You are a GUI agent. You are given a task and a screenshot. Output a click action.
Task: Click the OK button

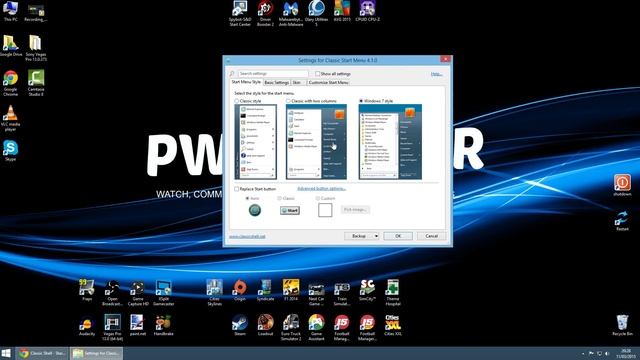click(398, 236)
